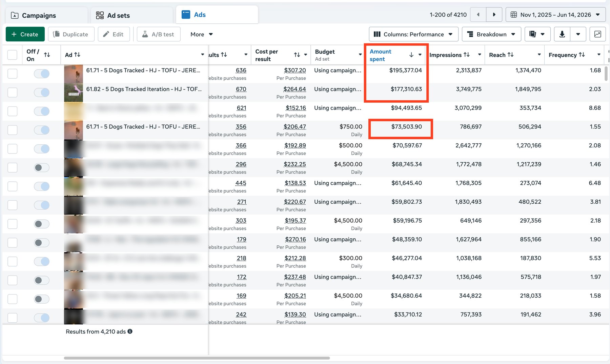Open the charts view icon

coord(598,34)
